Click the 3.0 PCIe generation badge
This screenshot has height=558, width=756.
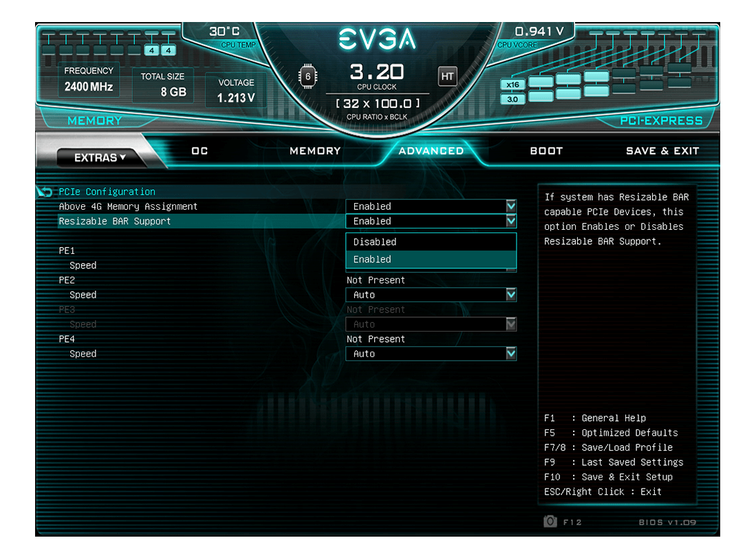click(x=512, y=99)
